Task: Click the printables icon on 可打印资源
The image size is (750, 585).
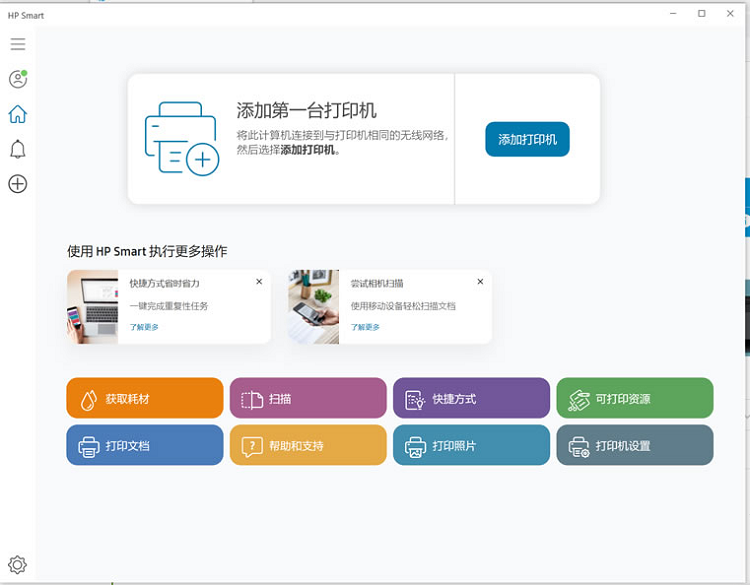Action: 579,400
